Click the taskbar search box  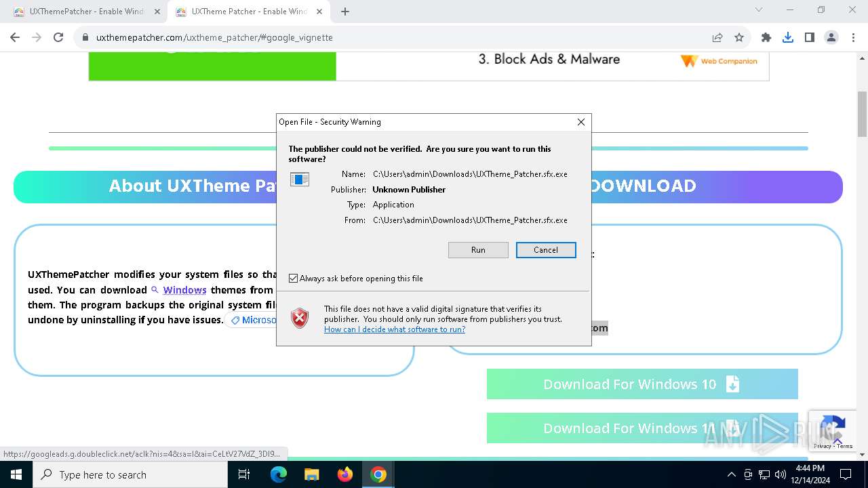[130, 474]
